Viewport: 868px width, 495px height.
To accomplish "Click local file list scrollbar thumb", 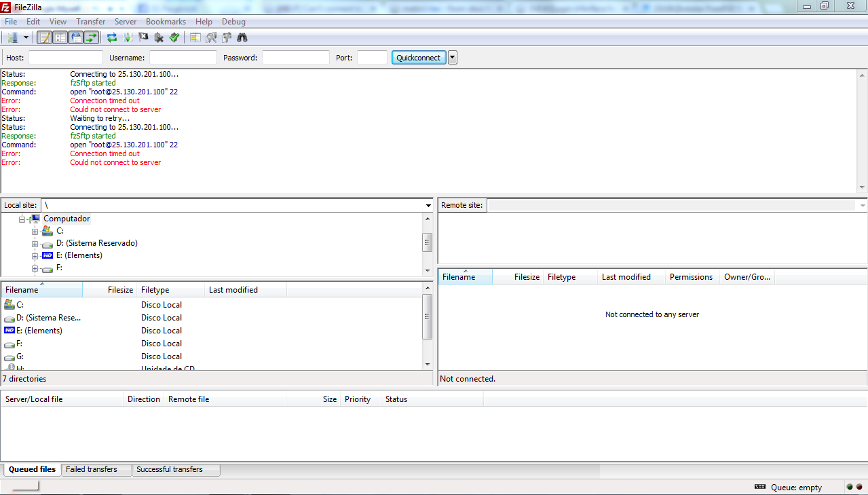I will (428, 316).
